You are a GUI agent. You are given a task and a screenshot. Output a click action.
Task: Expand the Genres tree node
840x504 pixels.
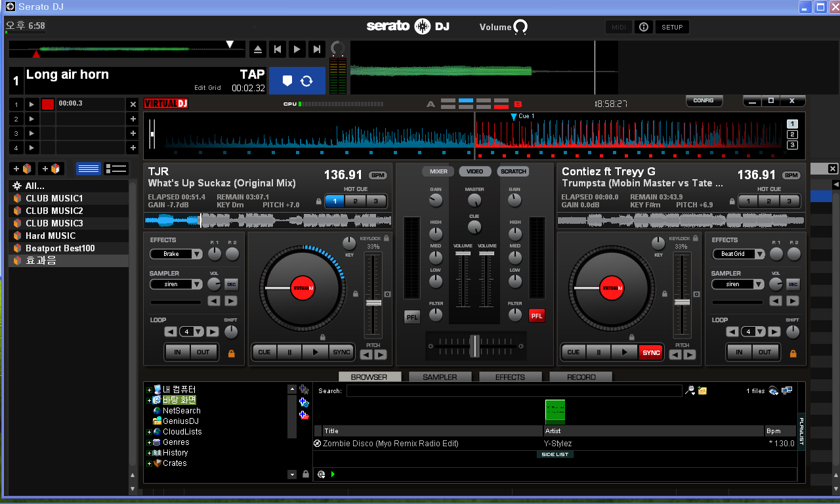(x=149, y=442)
